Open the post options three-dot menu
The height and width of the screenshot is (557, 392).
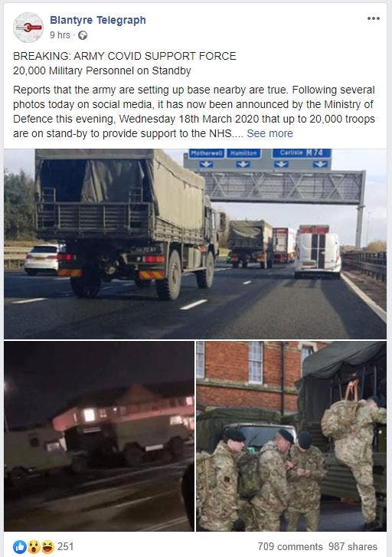pyautogui.click(x=373, y=18)
